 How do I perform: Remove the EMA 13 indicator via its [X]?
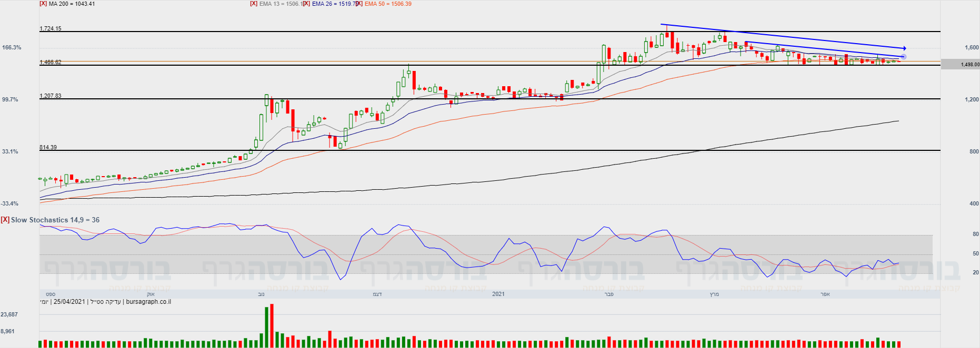click(x=254, y=4)
